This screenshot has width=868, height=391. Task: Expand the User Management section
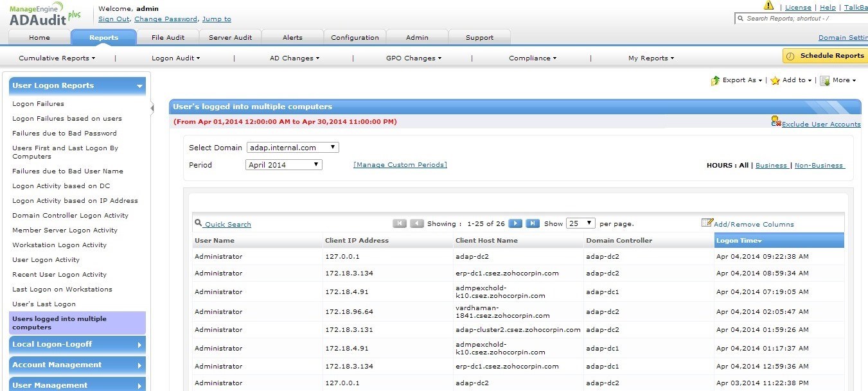77,385
